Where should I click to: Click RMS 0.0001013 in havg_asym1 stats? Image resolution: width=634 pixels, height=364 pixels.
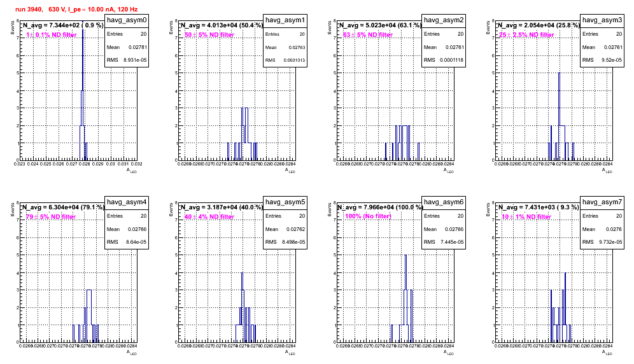[285, 60]
